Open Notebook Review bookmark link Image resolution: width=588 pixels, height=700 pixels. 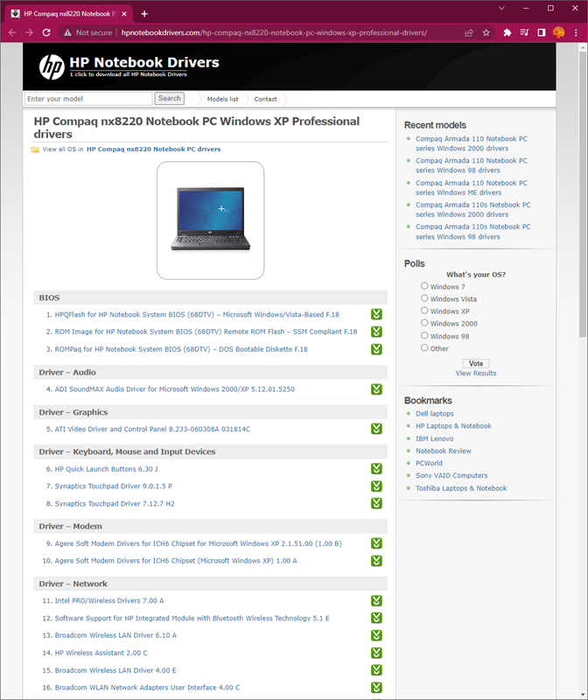point(444,451)
